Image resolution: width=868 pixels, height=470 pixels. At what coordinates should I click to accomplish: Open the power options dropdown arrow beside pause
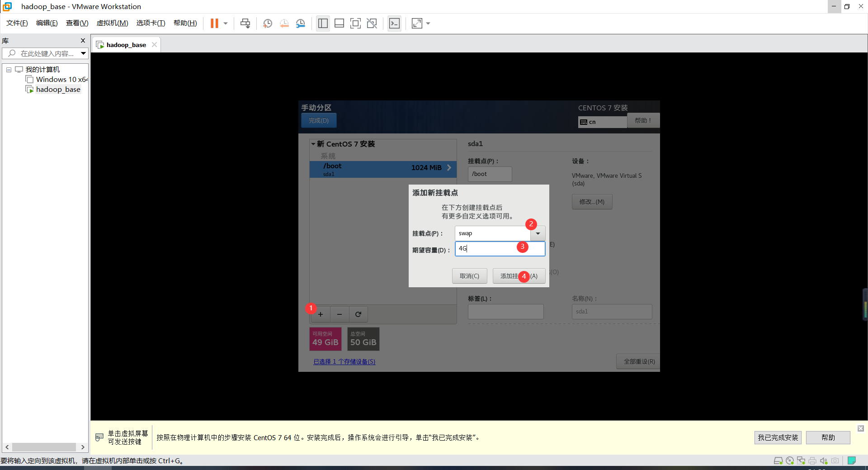point(226,24)
